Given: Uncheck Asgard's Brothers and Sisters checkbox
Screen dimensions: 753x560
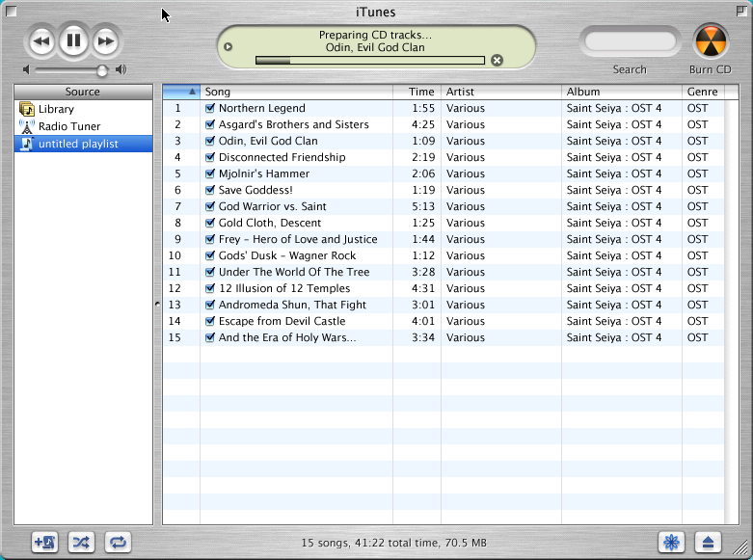Looking at the screenshot, I should [210, 124].
